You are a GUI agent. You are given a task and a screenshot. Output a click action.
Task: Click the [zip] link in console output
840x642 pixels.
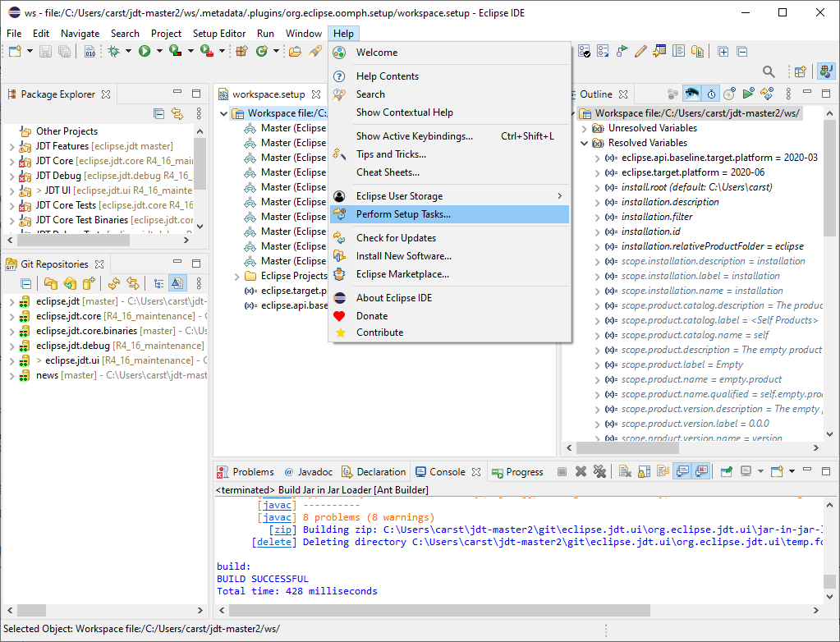tap(282, 530)
